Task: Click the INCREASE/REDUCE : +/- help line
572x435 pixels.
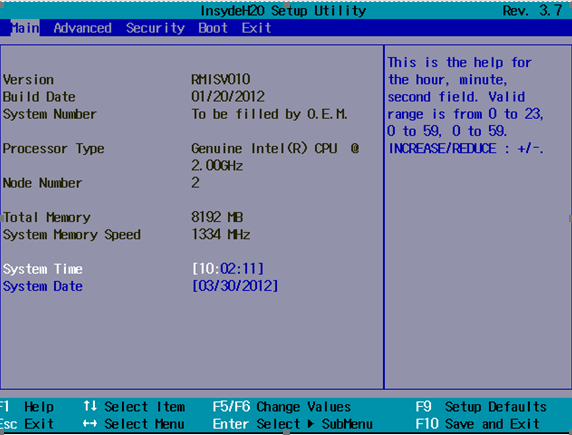Action: 466,149
